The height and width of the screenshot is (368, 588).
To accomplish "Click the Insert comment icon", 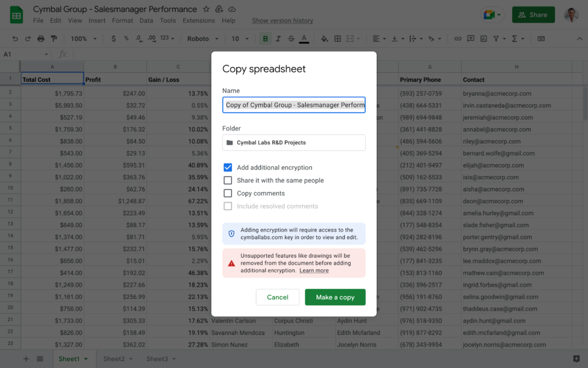I will click(470, 39).
